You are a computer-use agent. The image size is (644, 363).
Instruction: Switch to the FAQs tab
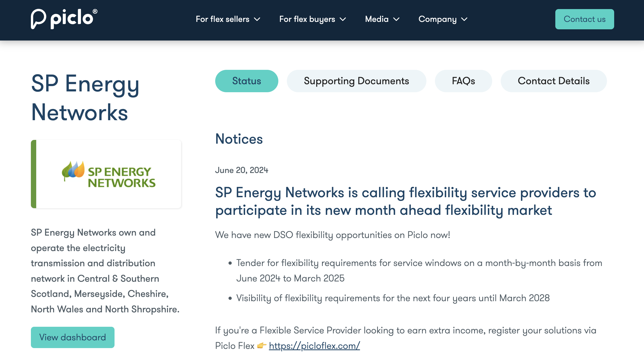point(463,81)
